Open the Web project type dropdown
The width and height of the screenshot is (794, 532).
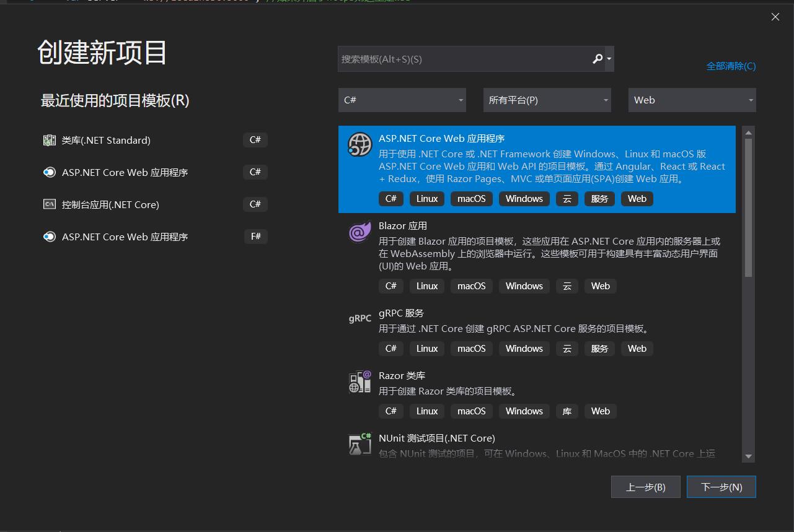tap(692, 100)
